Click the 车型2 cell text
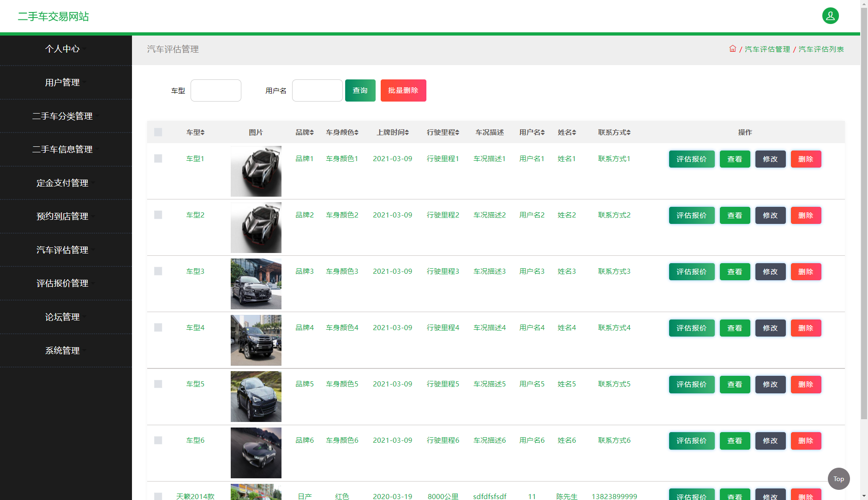 click(195, 215)
